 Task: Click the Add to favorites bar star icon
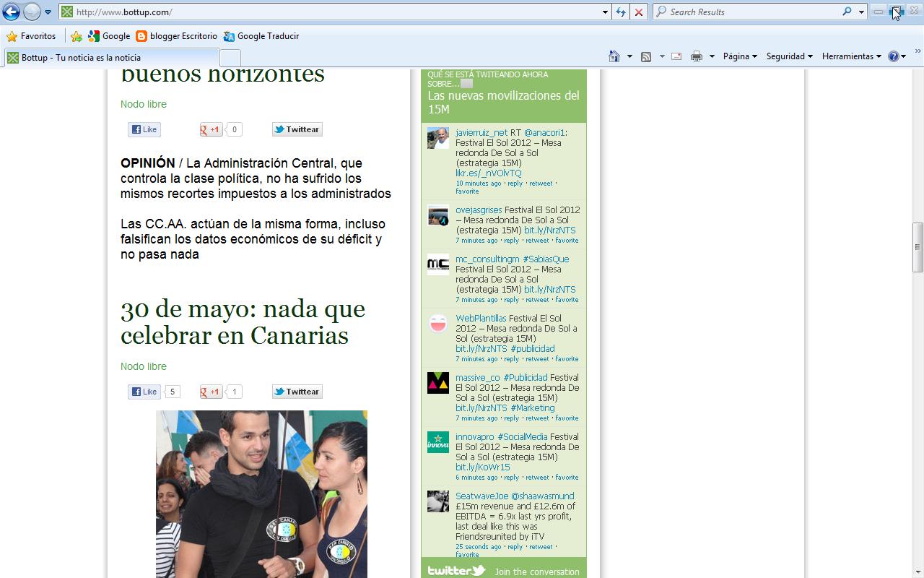pos(77,36)
